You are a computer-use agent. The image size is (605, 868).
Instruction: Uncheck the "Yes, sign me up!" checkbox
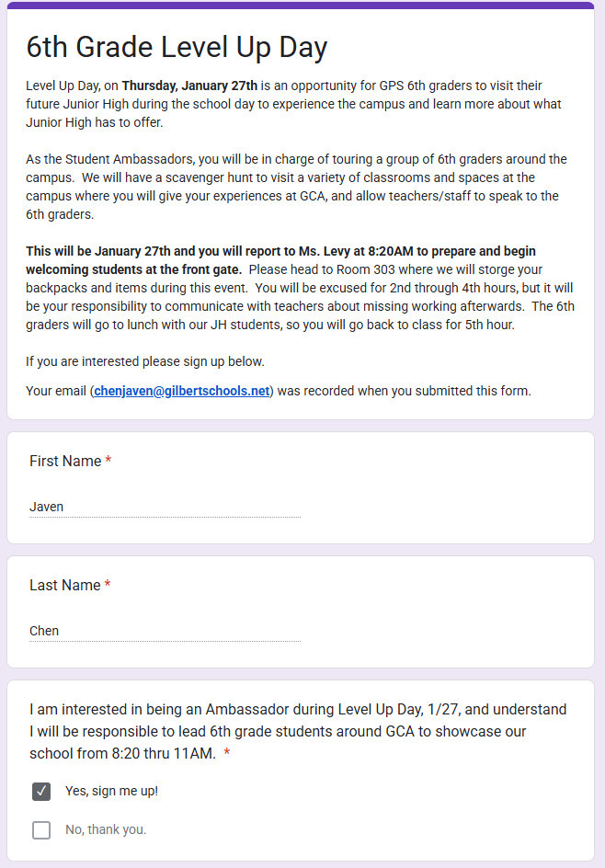coord(41,791)
